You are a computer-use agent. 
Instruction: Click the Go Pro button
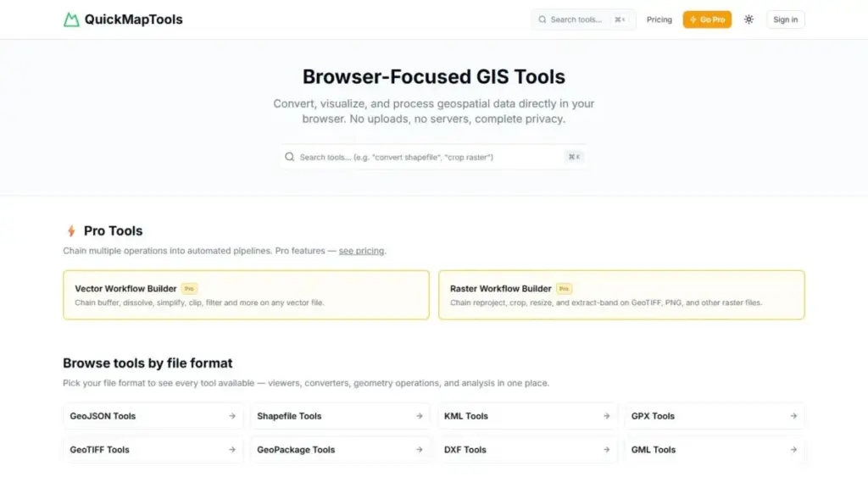pyautogui.click(x=707, y=19)
